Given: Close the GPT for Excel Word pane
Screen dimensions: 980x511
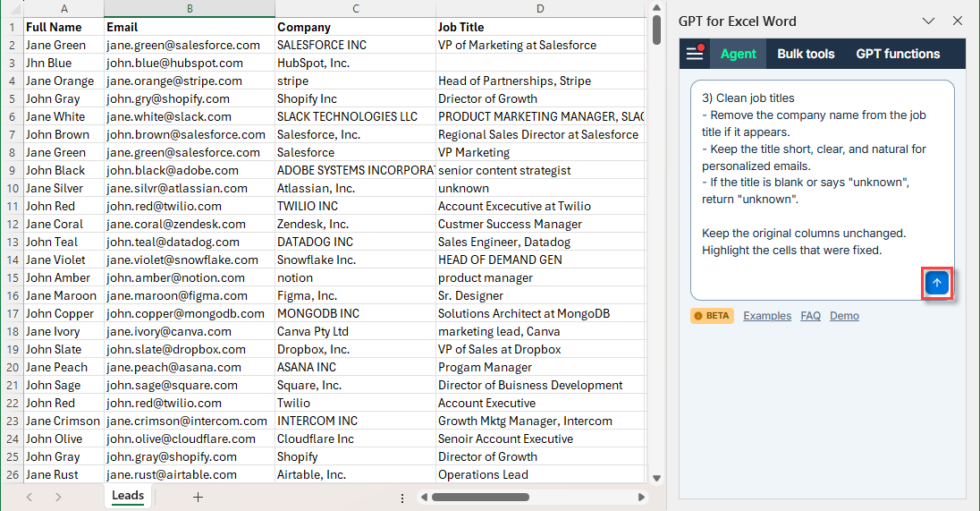Looking at the screenshot, I should [x=958, y=21].
